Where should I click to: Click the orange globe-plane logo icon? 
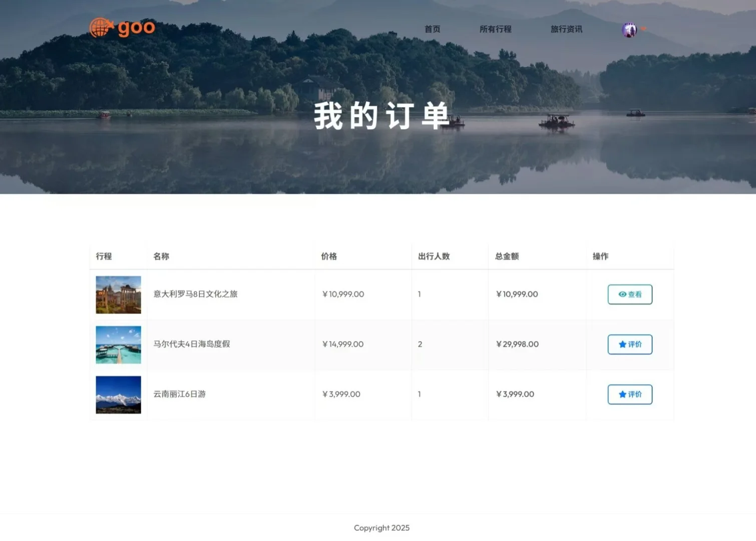(102, 28)
